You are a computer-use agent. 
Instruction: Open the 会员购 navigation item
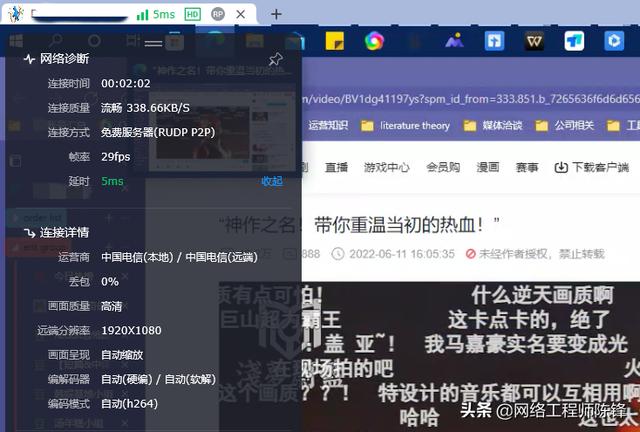pyautogui.click(x=443, y=167)
